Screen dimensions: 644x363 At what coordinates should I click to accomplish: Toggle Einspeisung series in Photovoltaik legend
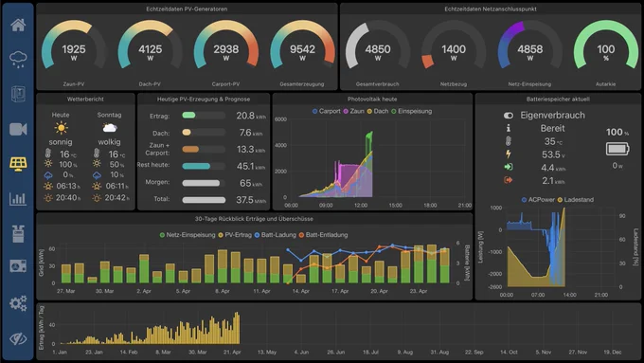coord(412,111)
